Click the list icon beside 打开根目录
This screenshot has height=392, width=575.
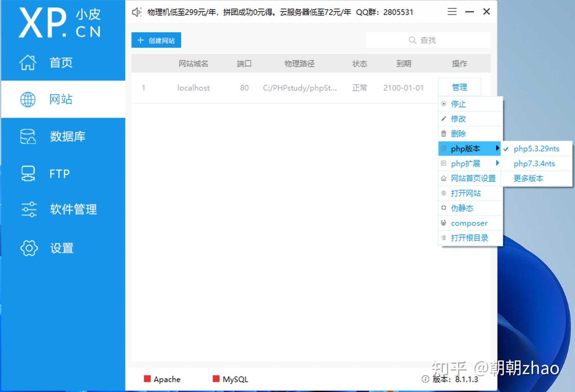[444, 238]
